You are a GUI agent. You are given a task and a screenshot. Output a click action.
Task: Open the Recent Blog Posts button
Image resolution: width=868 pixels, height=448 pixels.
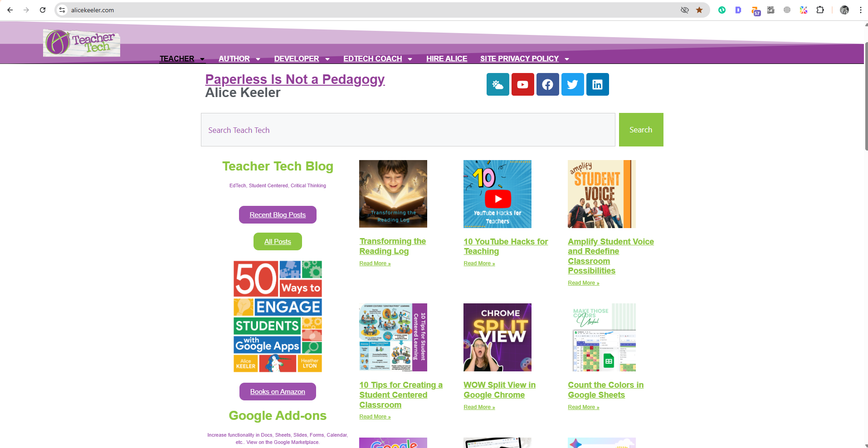278,215
